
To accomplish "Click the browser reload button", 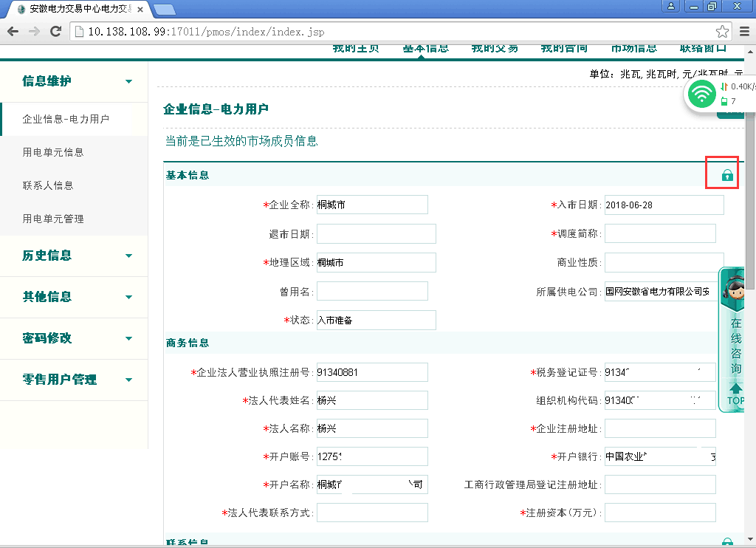I will (55, 32).
